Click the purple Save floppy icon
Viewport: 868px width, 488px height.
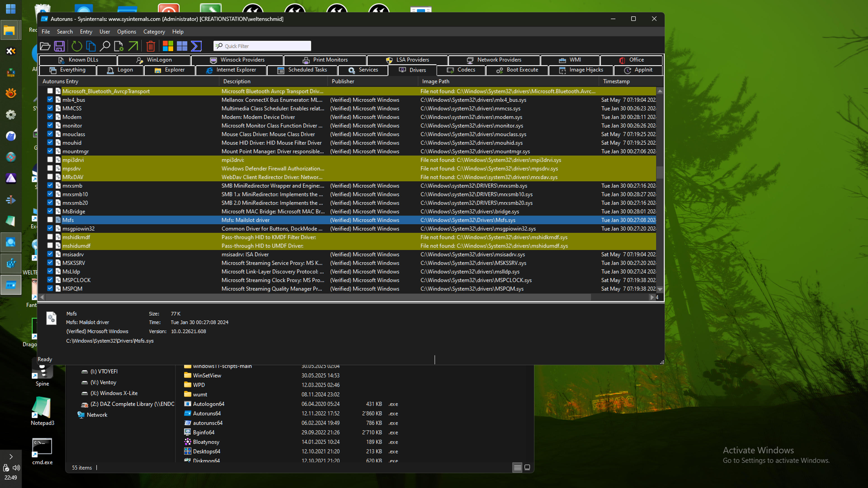[x=59, y=46]
